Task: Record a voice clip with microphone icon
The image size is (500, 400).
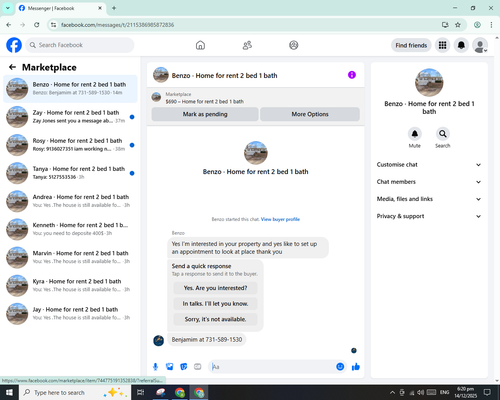Action: point(155,367)
